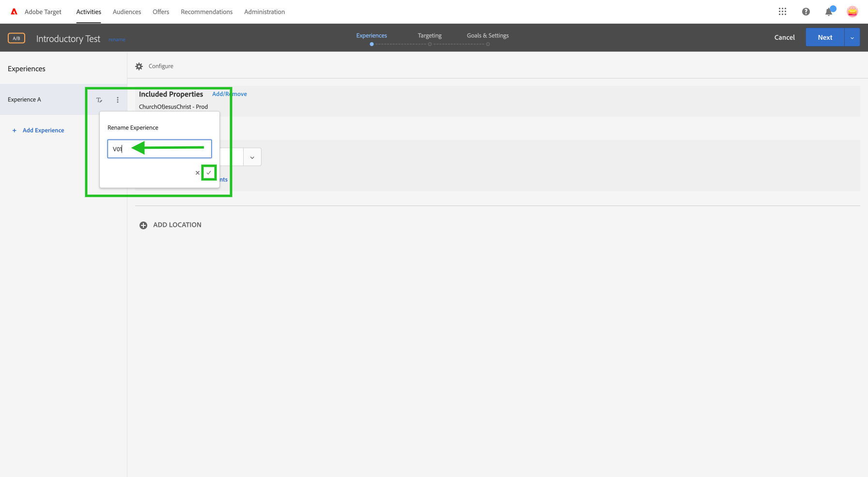This screenshot has height=477, width=868.
Task: Cancel the rename using the X icon
Action: 197,173
